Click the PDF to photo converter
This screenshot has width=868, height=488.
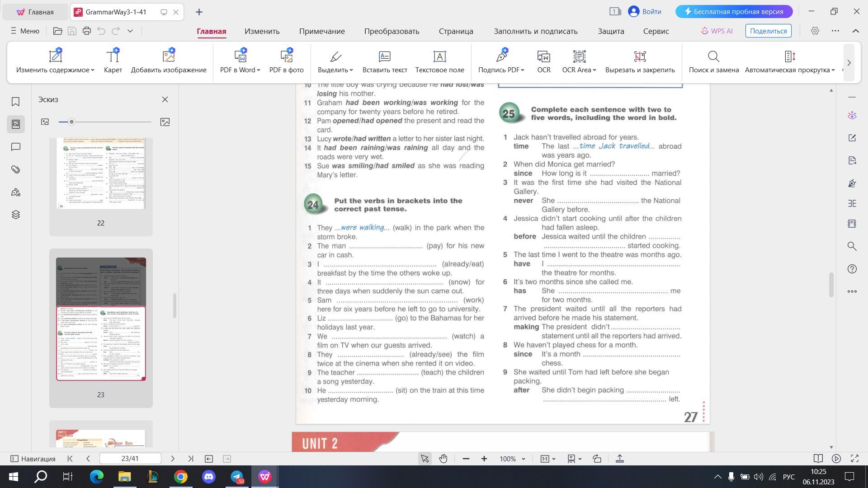286,57
